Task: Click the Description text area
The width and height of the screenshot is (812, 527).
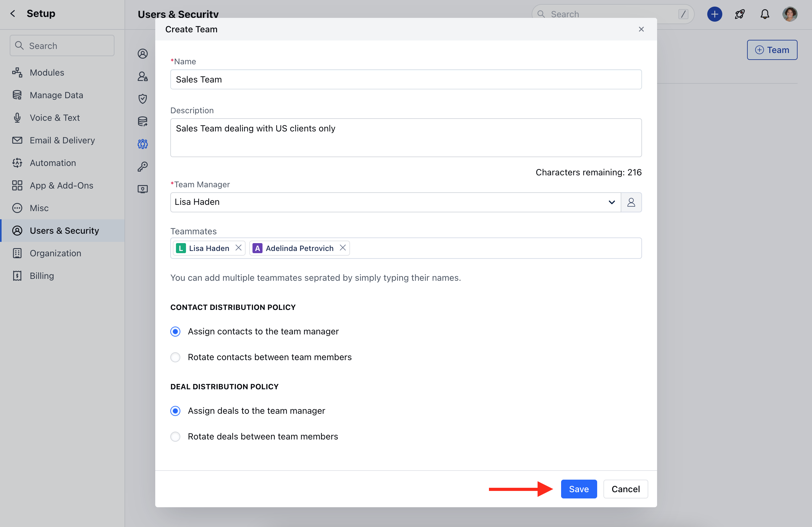Action: tap(406, 137)
